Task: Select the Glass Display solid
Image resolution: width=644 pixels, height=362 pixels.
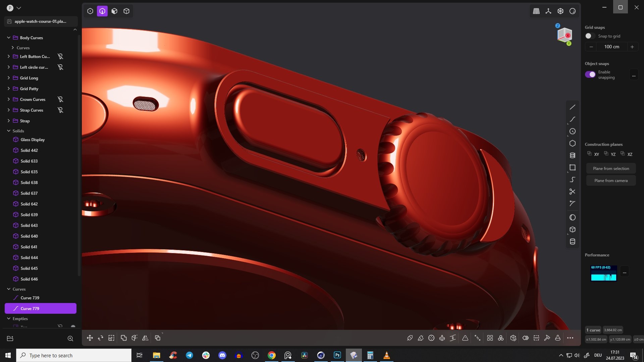Action: pyautogui.click(x=33, y=139)
